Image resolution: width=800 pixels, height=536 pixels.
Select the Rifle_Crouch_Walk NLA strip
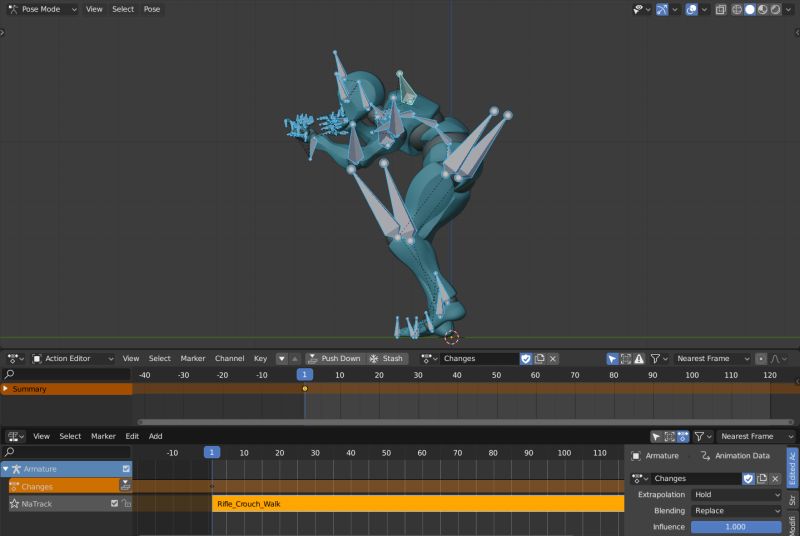[x=418, y=503]
